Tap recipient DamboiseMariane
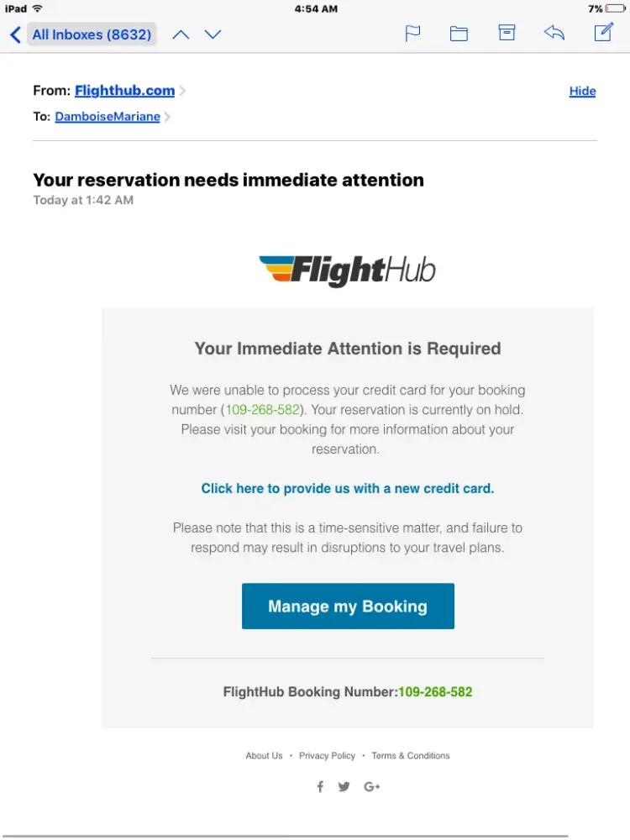The height and width of the screenshot is (840, 630). click(x=108, y=117)
